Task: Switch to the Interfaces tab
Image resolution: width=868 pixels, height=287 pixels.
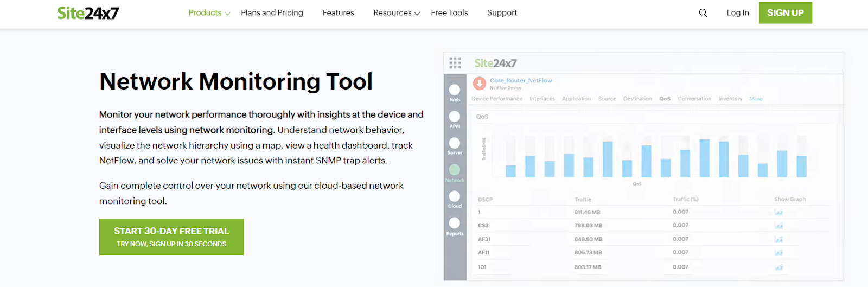Action: 542,99
